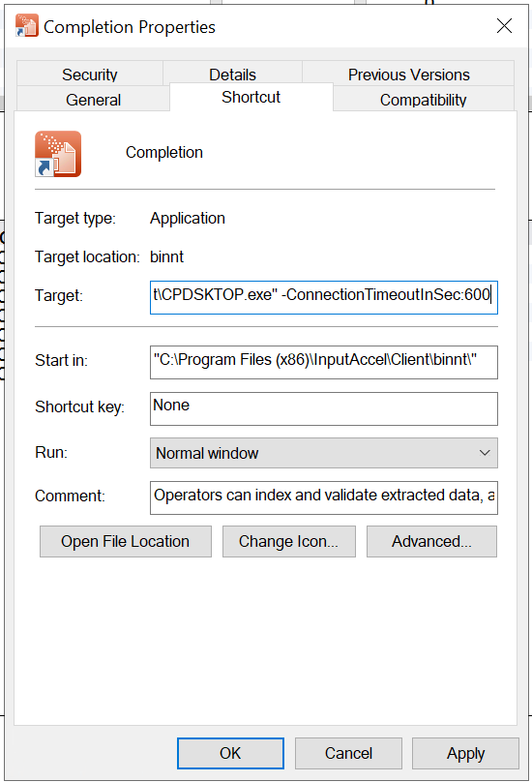Focus the Start in text field
This screenshot has width=532, height=782.
coord(324,362)
